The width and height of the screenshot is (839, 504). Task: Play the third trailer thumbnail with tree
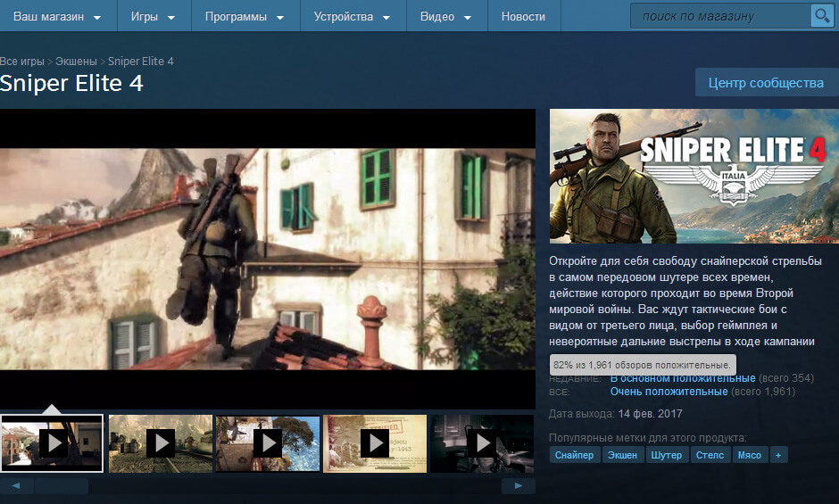click(x=268, y=443)
